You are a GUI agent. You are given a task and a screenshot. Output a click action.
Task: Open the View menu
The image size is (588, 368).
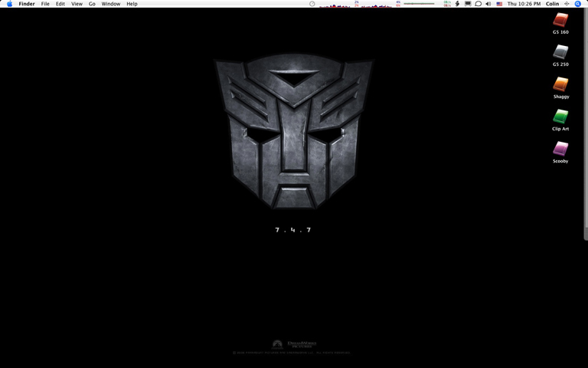77,4
